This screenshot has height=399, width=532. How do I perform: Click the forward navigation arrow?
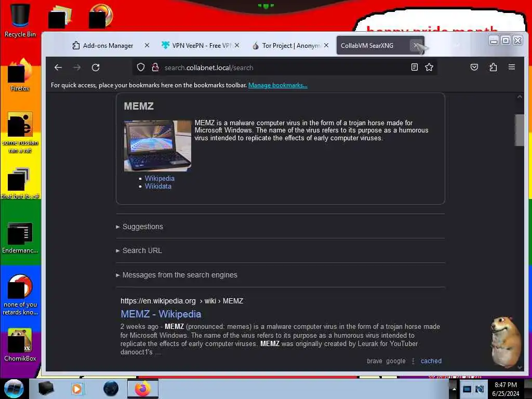coord(77,68)
